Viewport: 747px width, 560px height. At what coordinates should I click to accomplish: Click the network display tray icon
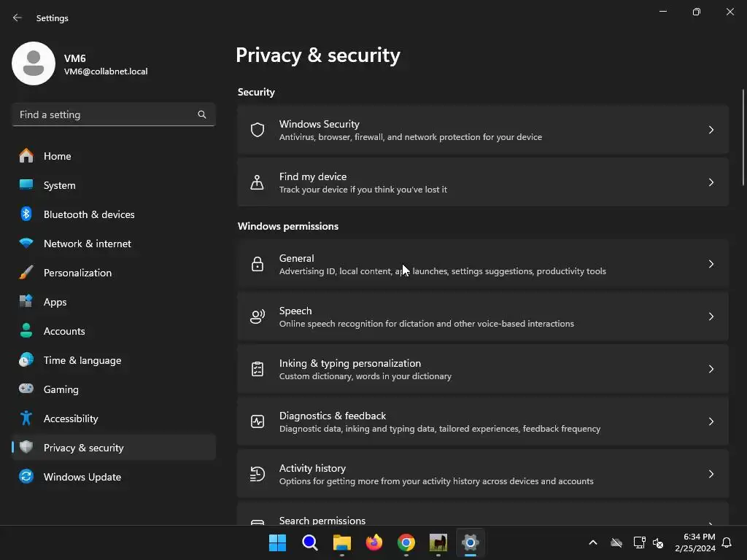tap(639, 542)
